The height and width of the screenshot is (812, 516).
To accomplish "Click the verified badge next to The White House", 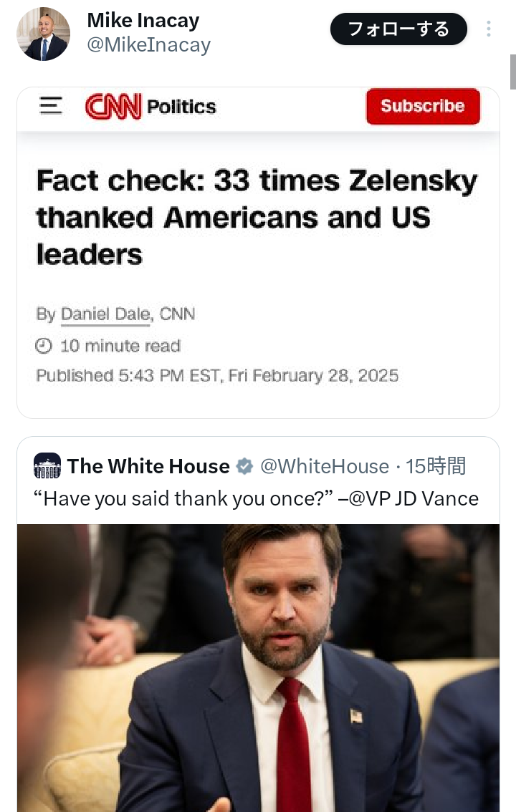I will (244, 467).
